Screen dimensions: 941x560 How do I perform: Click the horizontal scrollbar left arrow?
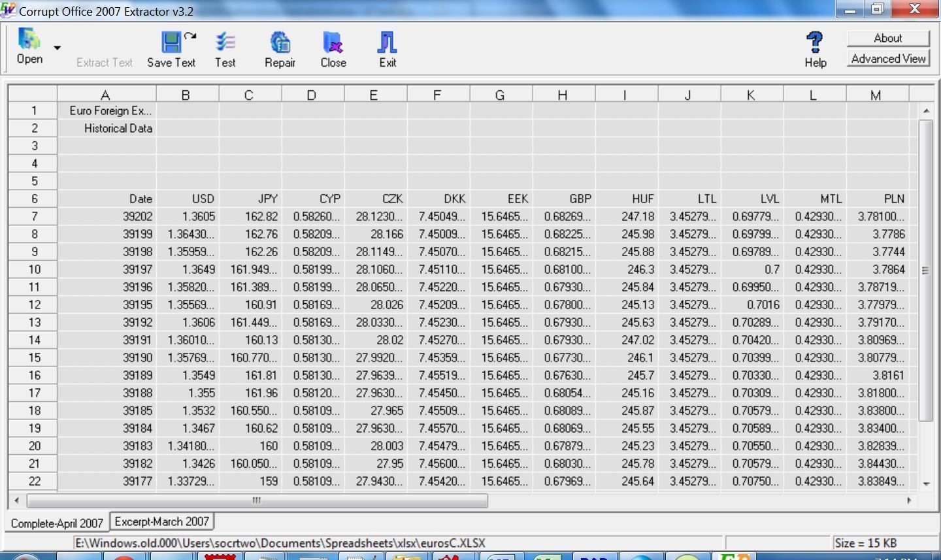pyautogui.click(x=16, y=501)
